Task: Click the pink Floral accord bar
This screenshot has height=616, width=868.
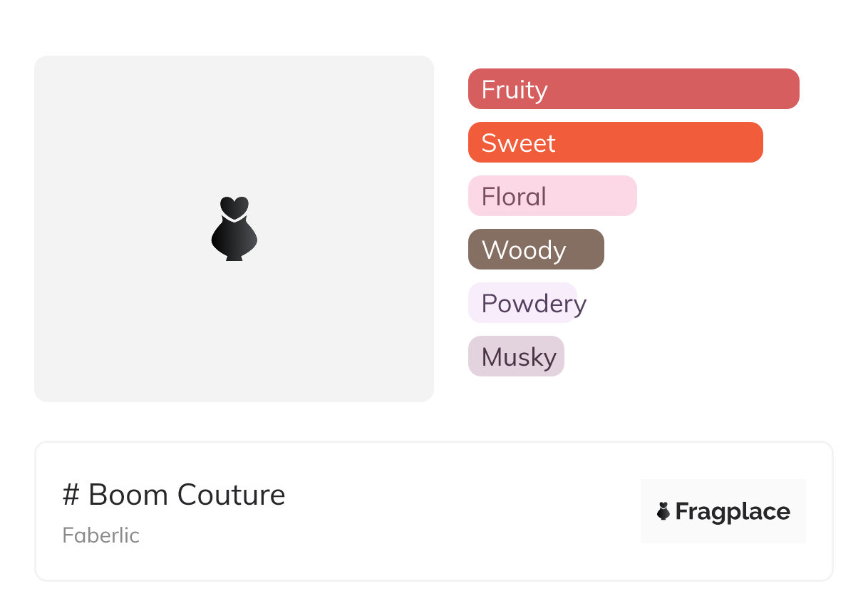Action: coord(552,196)
